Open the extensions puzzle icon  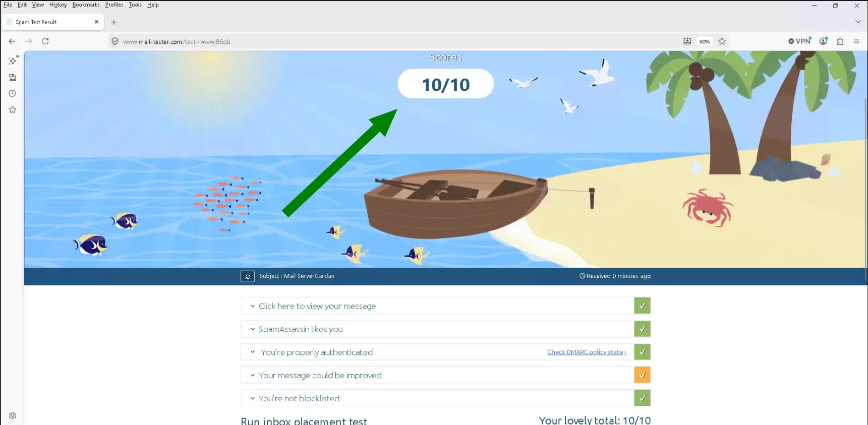840,41
